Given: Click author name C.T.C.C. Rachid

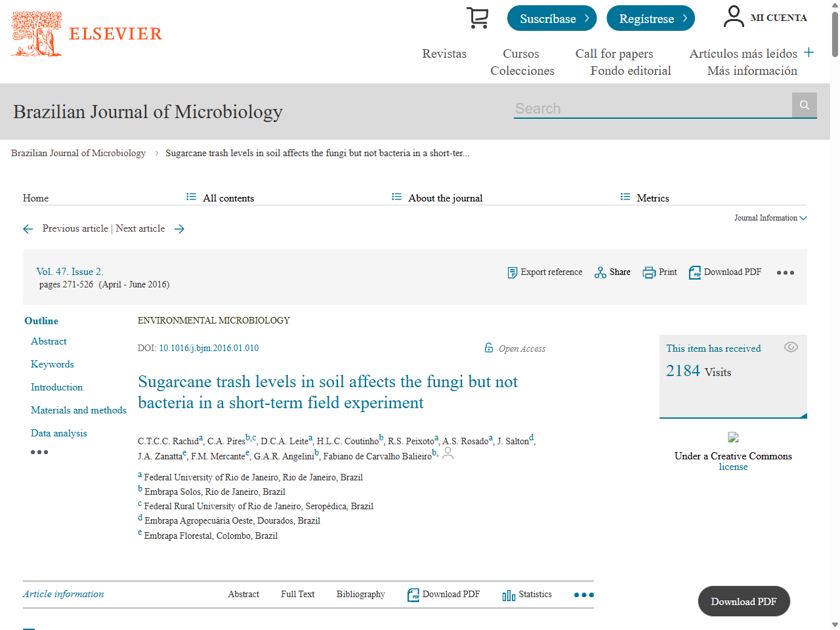Looking at the screenshot, I should coord(168,441).
